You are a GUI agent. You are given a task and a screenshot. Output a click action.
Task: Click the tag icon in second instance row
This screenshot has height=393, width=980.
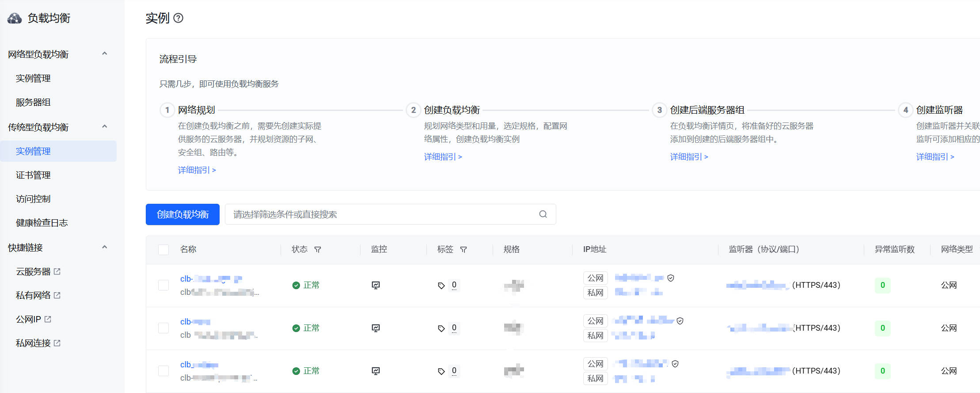coord(441,328)
